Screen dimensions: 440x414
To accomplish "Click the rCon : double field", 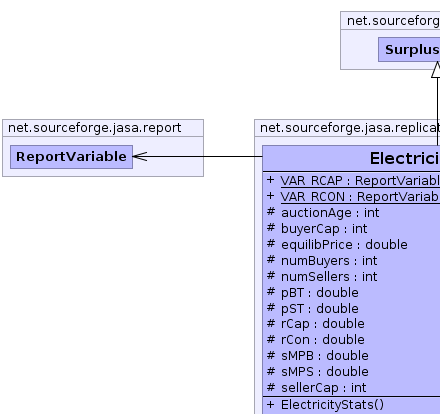I will pyautogui.click(x=316, y=340).
